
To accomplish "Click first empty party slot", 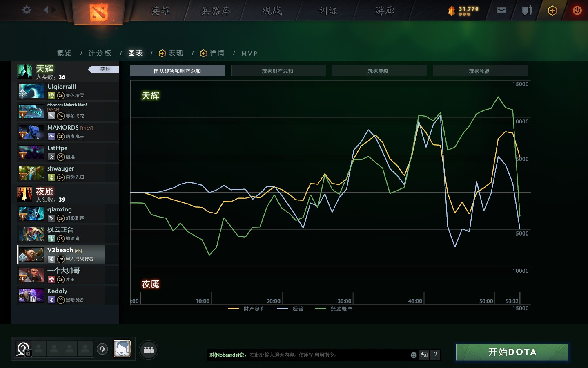I will click(39, 349).
